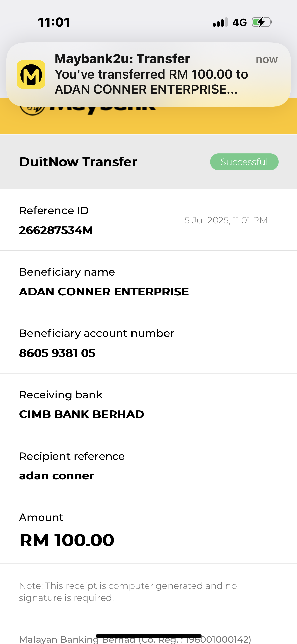Tap the 4G network indicator
Image resolution: width=297 pixels, height=644 pixels.
click(x=239, y=22)
